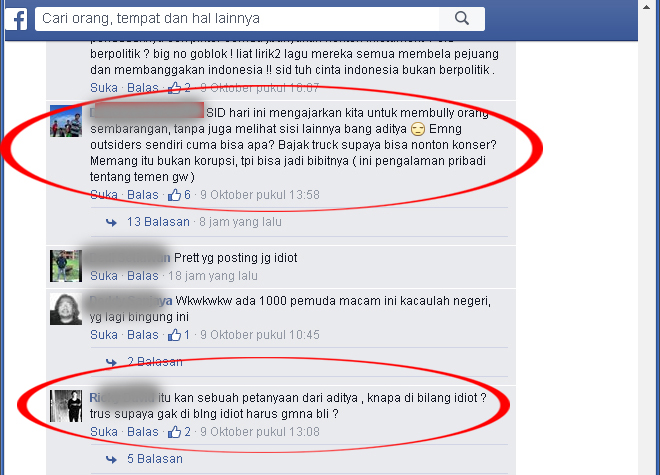The height and width of the screenshot is (475, 660).
Task: Click the search field 'Cari orang, tempat'
Action: [237, 19]
